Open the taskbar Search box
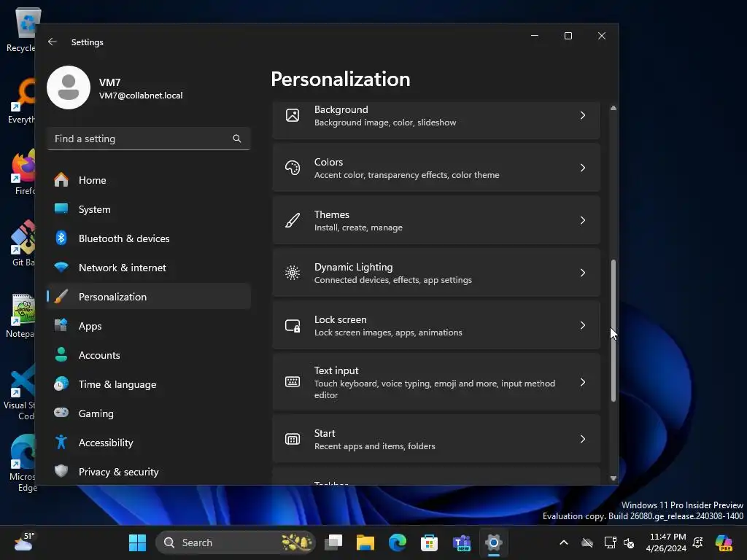The width and height of the screenshot is (747, 560). [236, 542]
